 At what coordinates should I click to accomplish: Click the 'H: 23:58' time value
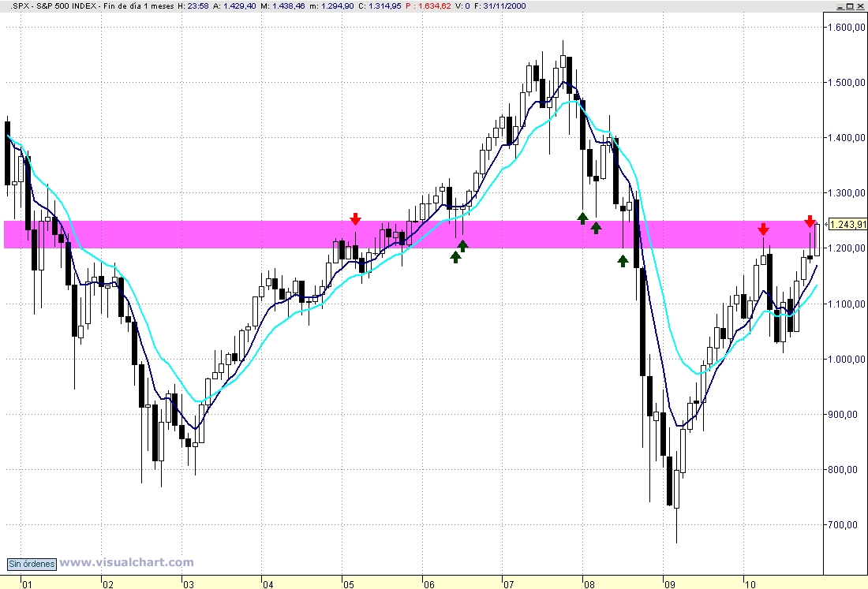click(x=193, y=6)
